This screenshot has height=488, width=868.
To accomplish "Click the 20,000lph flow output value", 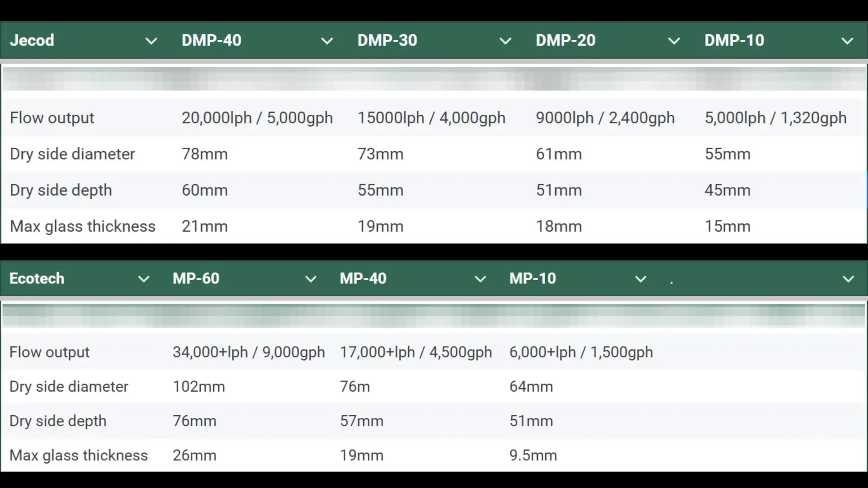I will click(x=257, y=117).
